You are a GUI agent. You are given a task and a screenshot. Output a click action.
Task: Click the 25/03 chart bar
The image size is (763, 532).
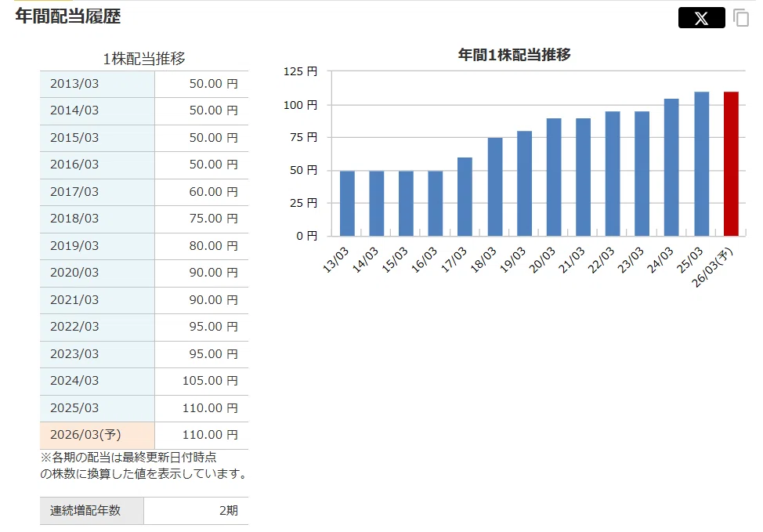[702, 164]
